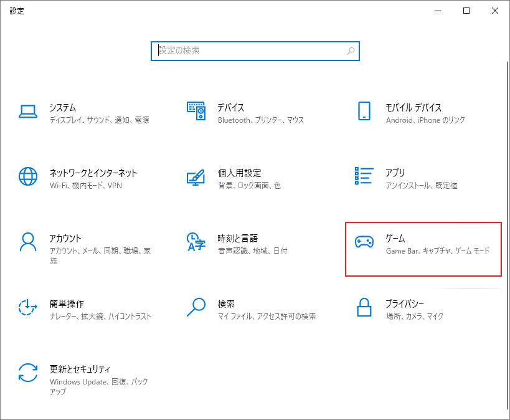510x420 pixels.
Task: Minimize the 設定 window
Action: pyautogui.click(x=438, y=11)
